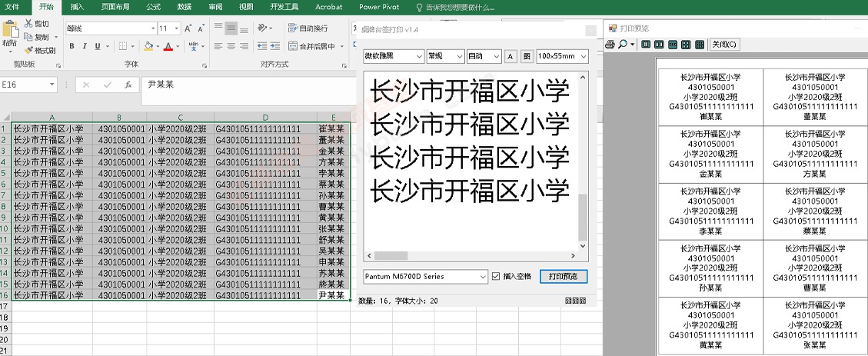Image resolution: width=868 pixels, height=356 pixels.
Task: Click the printer icon in print preview
Action: click(610, 45)
